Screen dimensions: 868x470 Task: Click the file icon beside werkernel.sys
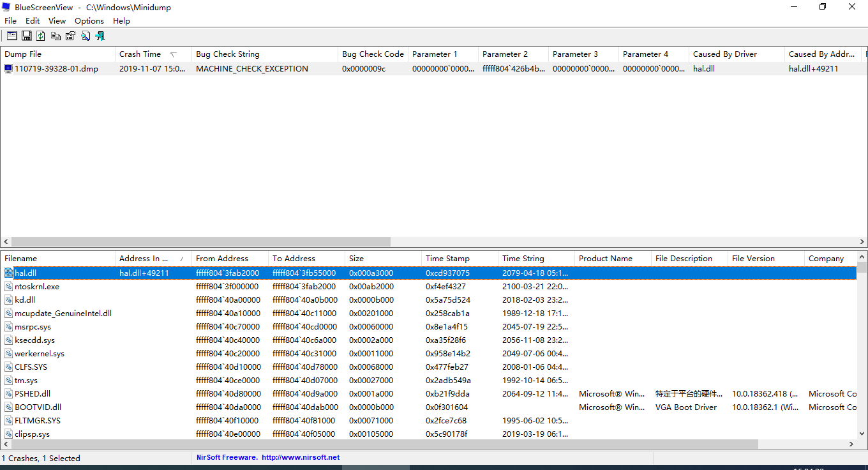(x=9, y=353)
